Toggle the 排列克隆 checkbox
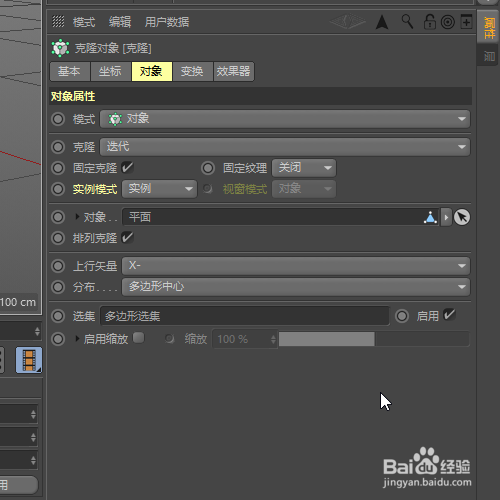The width and height of the screenshot is (500, 500). [127, 238]
